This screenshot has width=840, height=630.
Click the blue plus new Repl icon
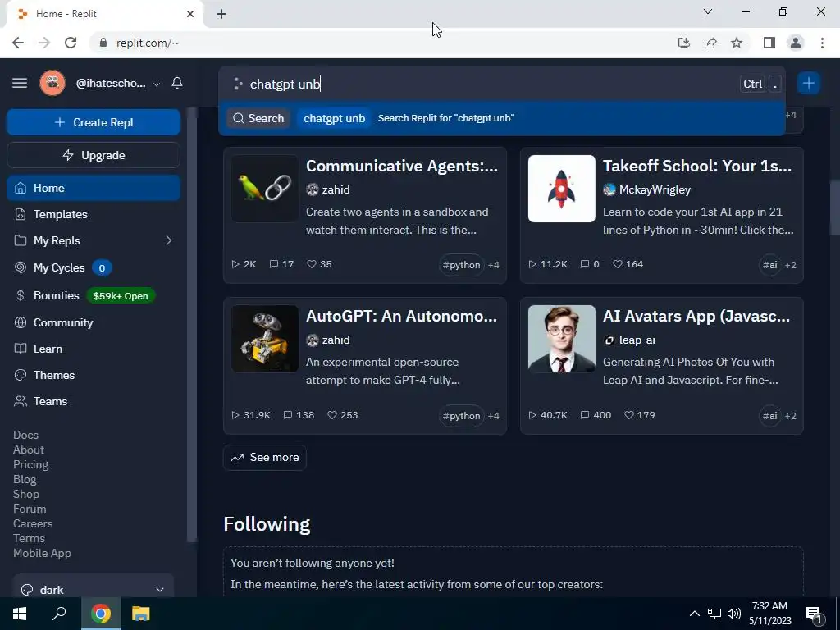(808, 83)
